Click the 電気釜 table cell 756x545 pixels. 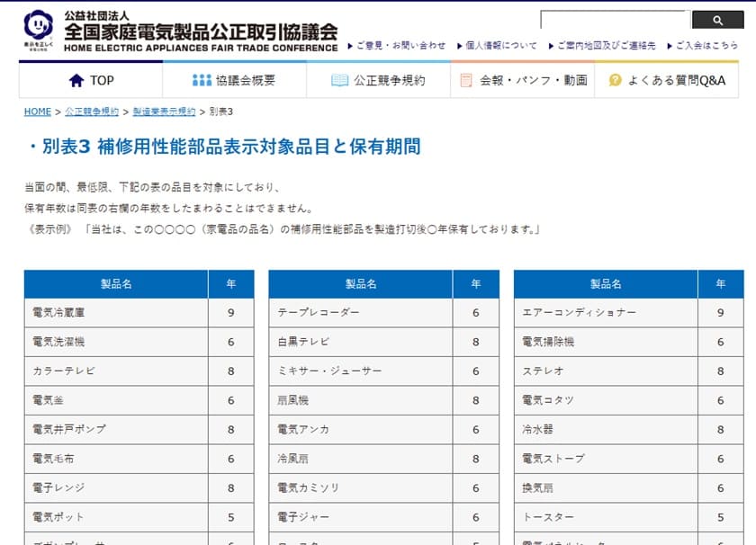point(116,400)
